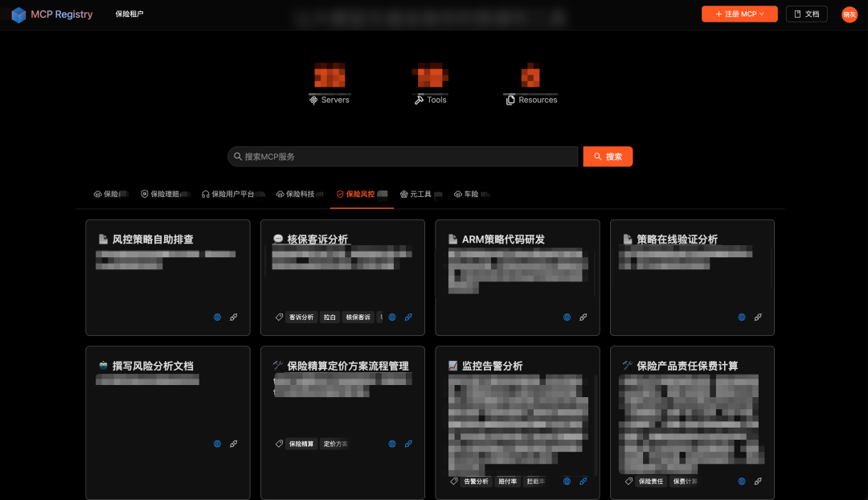Image resolution: width=868 pixels, height=500 pixels.
Task: Select the 核保客诉 tag
Action: 357,317
